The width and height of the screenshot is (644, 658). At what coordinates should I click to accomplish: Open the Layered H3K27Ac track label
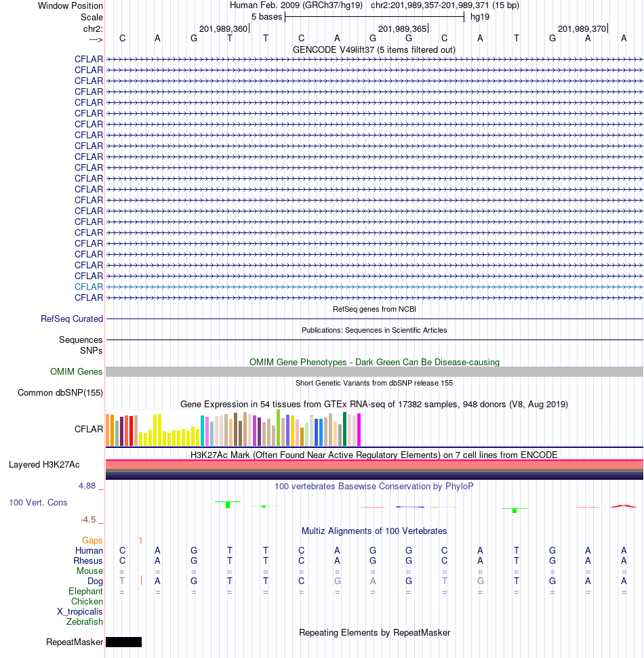tap(44, 464)
